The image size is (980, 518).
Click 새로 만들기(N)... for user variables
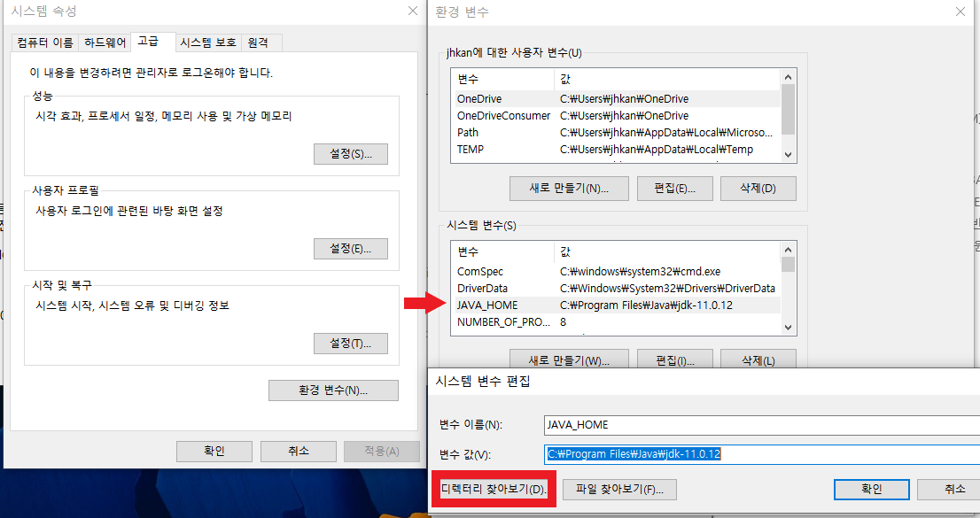tap(569, 189)
